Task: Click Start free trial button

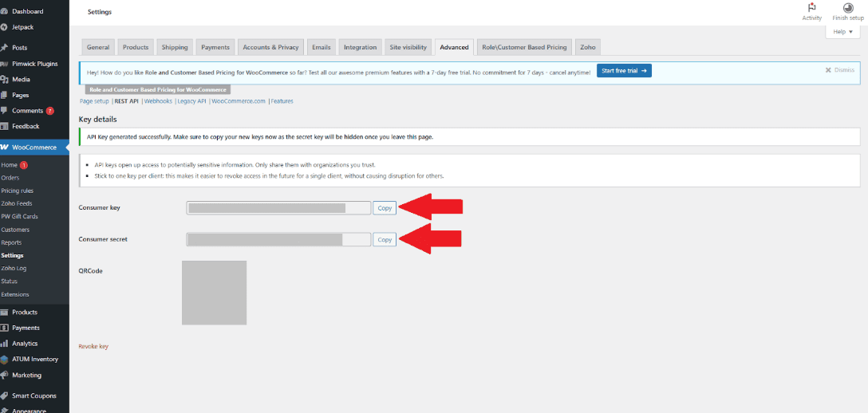Action: coord(624,71)
